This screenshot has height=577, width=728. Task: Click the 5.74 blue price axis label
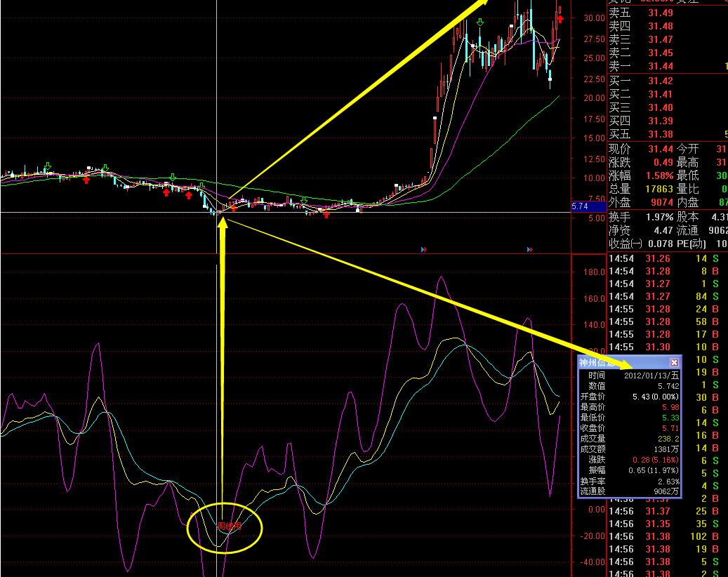pyautogui.click(x=589, y=206)
